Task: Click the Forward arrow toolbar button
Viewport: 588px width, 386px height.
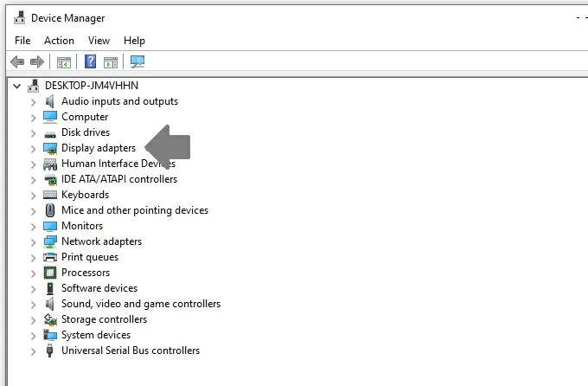Action: pyautogui.click(x=36, y=62)
